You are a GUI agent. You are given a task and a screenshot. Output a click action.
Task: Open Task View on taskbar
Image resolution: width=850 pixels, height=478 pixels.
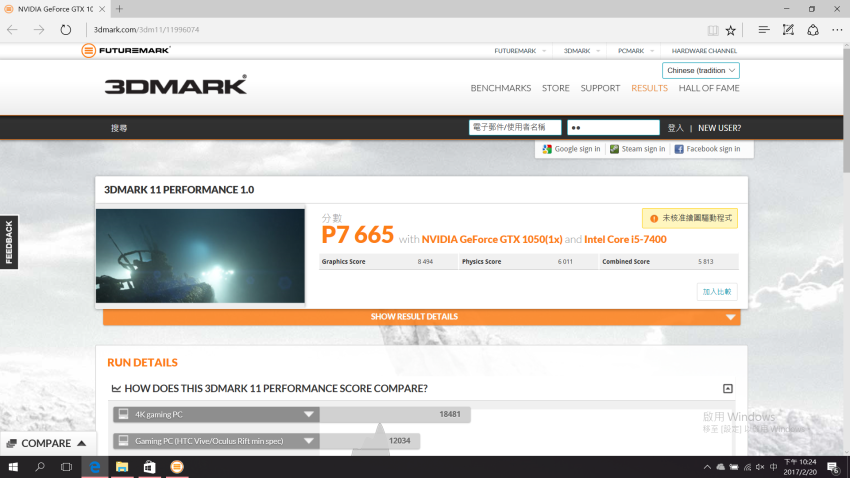point(66,467)
